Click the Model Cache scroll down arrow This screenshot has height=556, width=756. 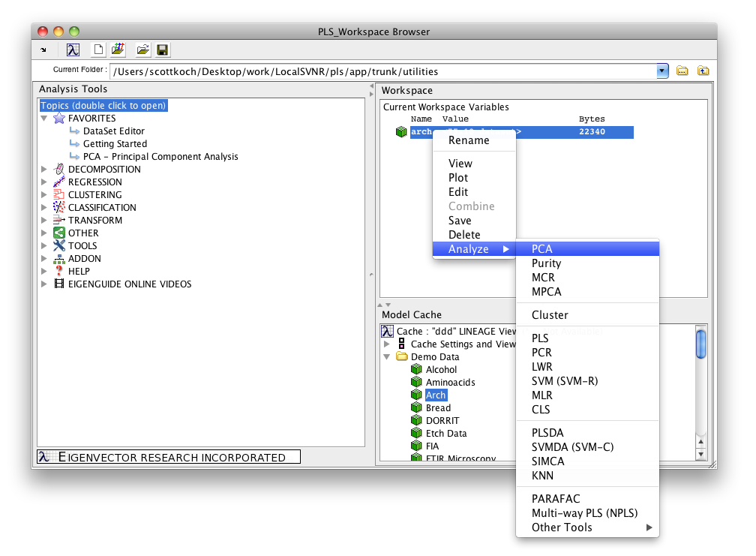[701, 454]
